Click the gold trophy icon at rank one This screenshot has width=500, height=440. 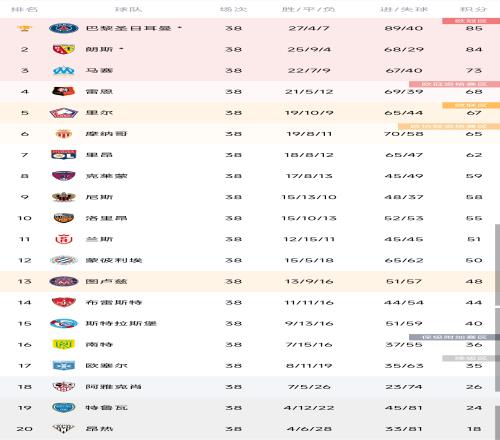click(24, 28)
